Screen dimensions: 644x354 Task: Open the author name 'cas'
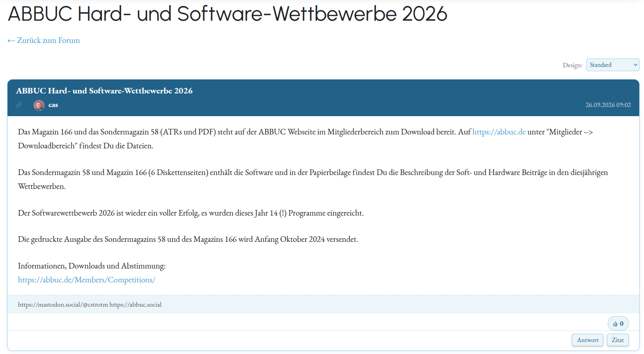53,105
